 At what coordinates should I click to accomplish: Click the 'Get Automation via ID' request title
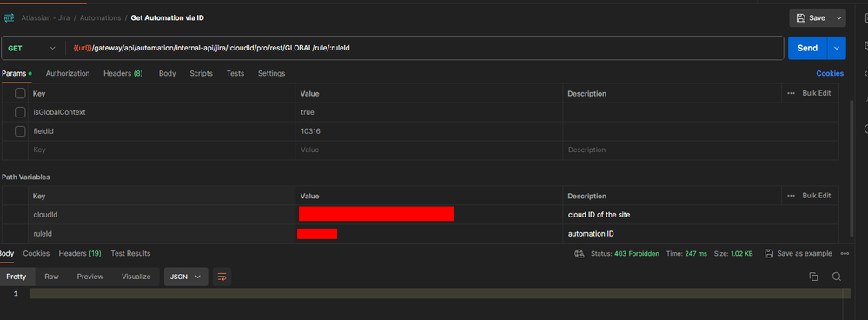point(167,17)
